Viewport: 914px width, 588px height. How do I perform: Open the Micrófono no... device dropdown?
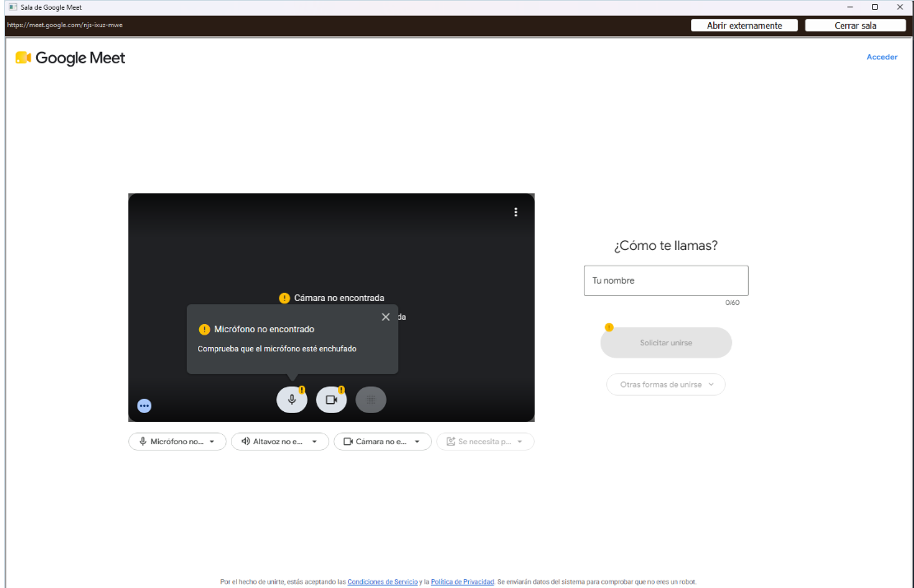[x=177, y=442]
